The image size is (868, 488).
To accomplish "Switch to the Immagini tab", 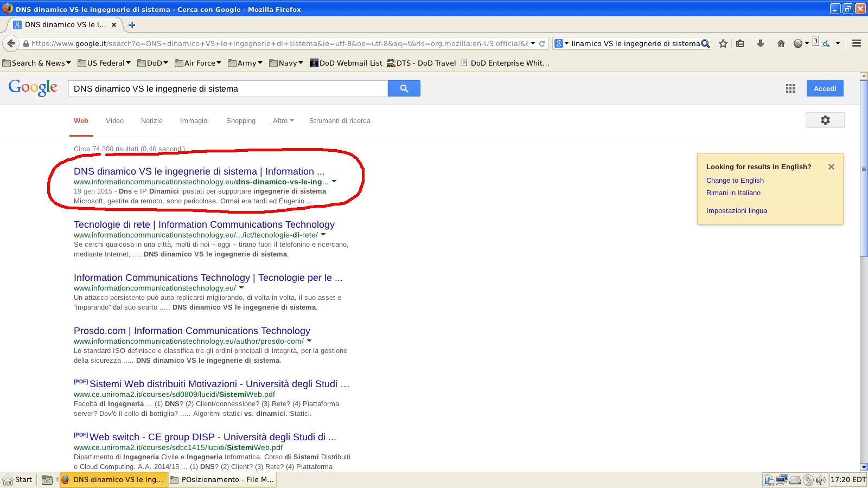I will (x=194, y=120).
